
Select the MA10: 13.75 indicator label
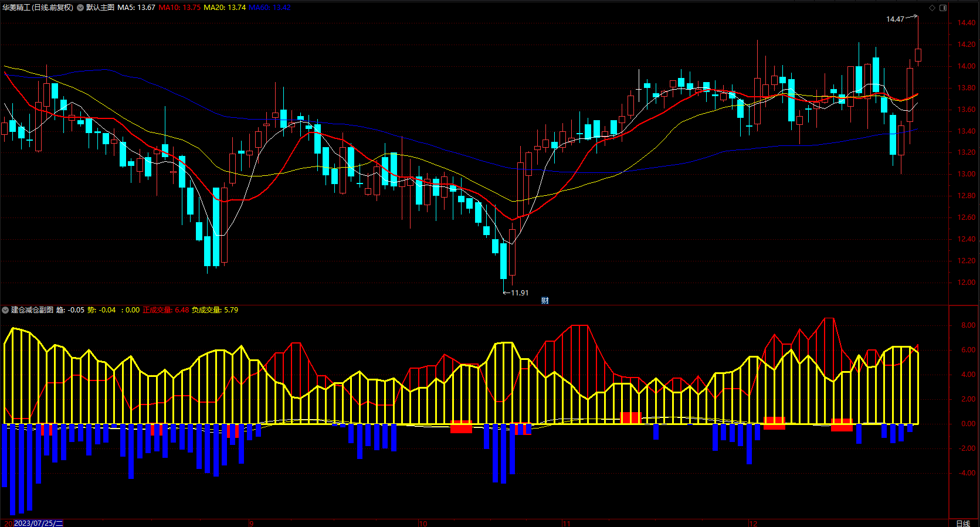(x=179, y=8)
